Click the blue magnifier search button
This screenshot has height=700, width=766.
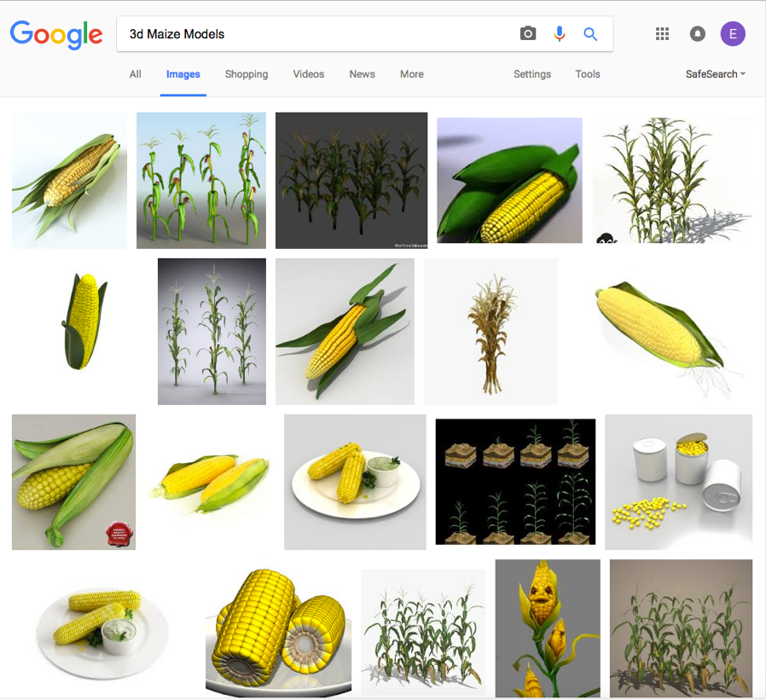pyautogui.click(x=590, y=34)
